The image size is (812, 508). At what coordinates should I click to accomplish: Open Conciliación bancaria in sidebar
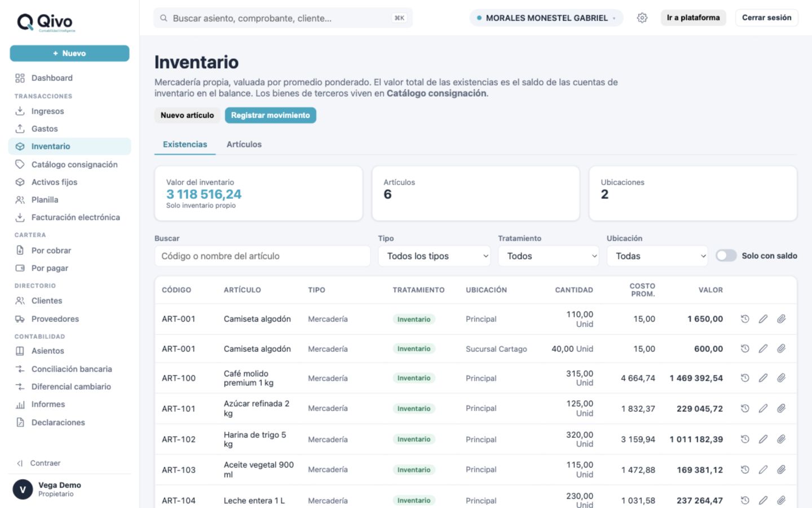tap(69, 369)
